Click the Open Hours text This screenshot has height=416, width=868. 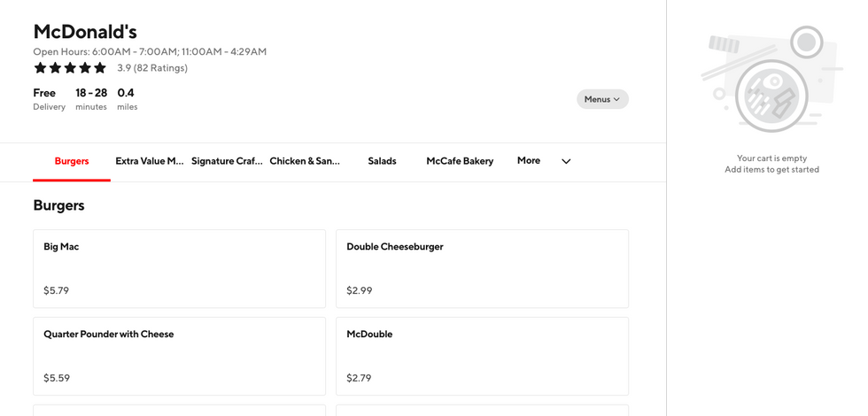tap(150, 51)
